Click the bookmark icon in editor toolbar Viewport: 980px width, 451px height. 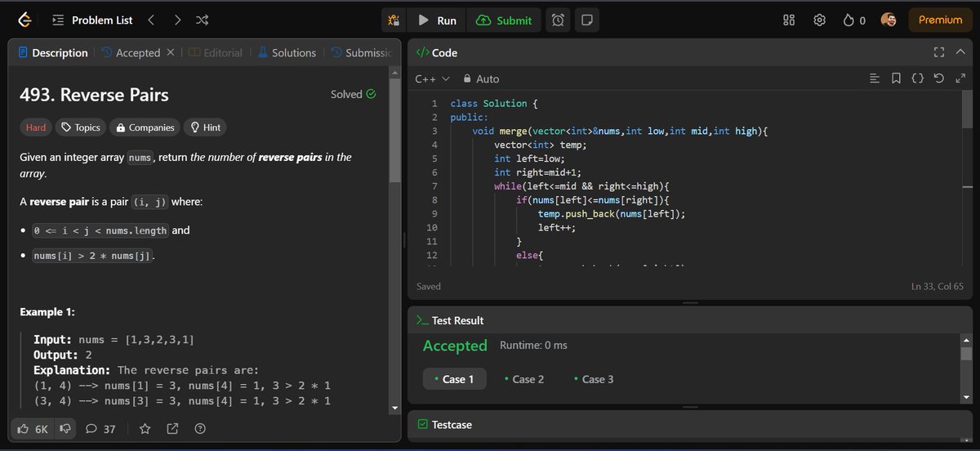896,78
